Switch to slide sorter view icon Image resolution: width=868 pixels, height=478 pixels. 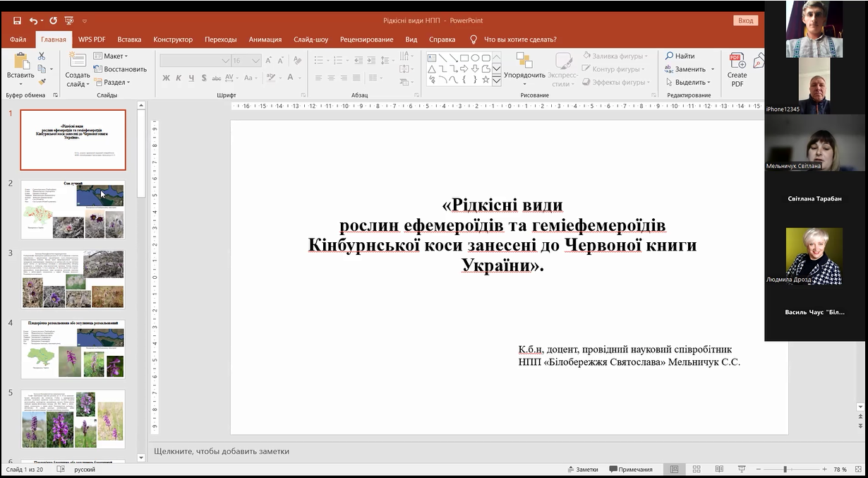tap(697, 469)
